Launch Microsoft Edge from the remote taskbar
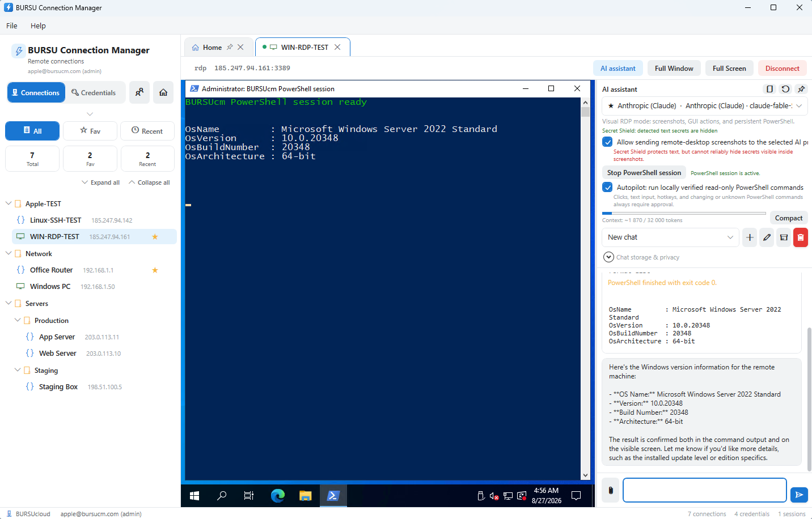Screen dimensions: 812x519 click(277, 496)
